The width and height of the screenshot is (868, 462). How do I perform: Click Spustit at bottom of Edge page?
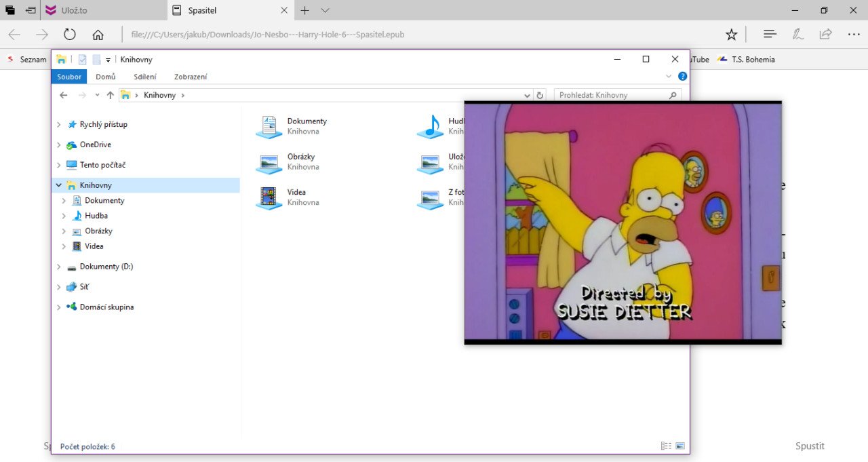pyautogui.click(x=810, y=446)
